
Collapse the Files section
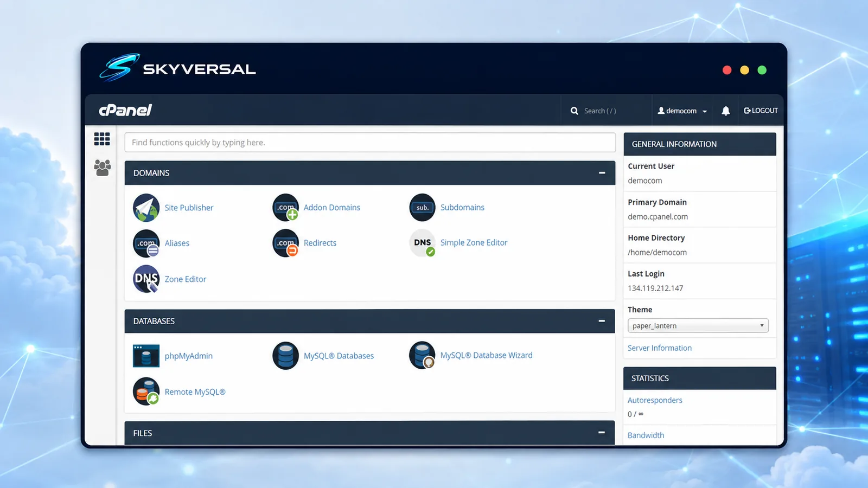click(x=602, y=433)
